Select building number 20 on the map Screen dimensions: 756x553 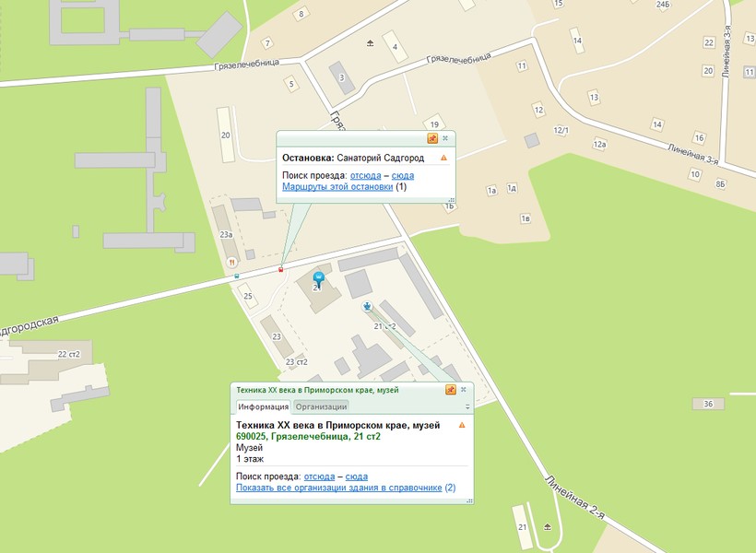(x=226, y=135)
